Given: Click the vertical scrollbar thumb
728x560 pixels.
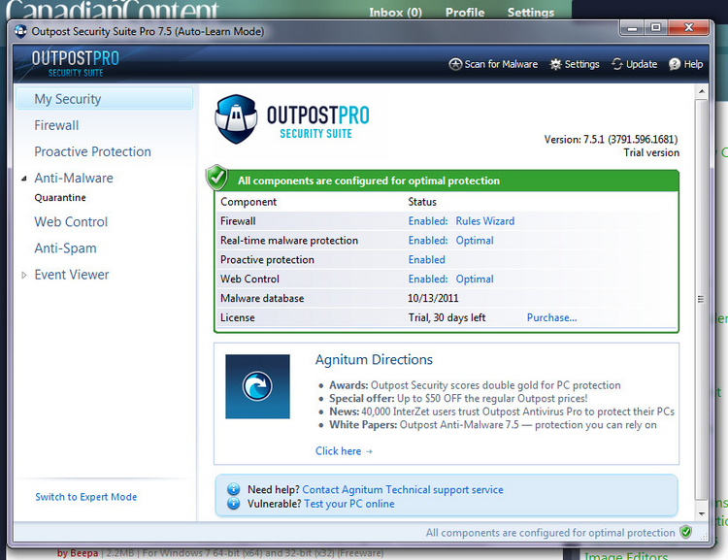Looking at the screenshot, I should pyautogui.click(x=701, y=300).
